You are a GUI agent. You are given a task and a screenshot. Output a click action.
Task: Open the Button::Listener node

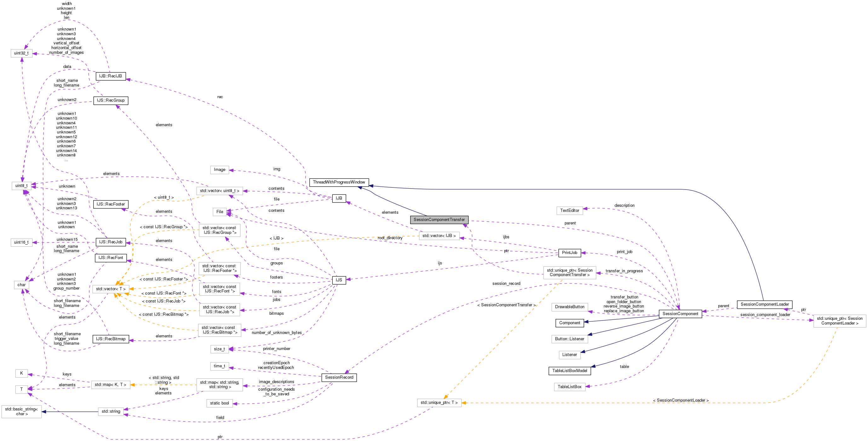(x=569, y=339)
